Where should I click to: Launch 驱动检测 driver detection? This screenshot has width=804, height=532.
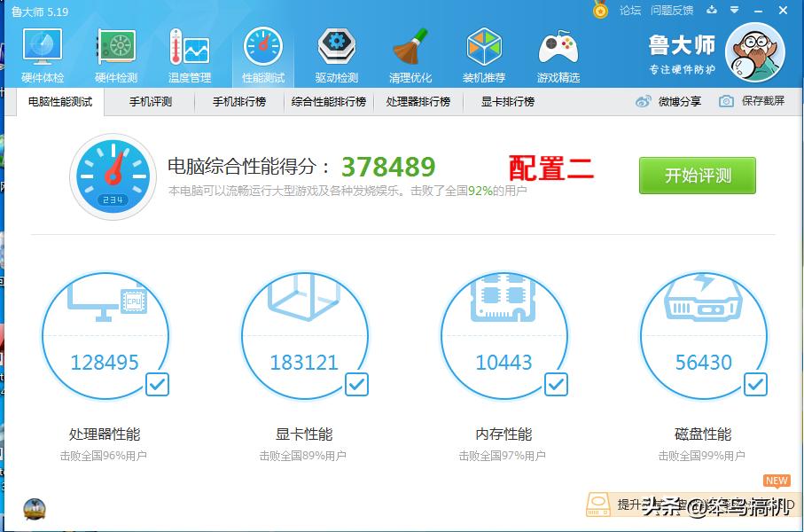[337, 51]
